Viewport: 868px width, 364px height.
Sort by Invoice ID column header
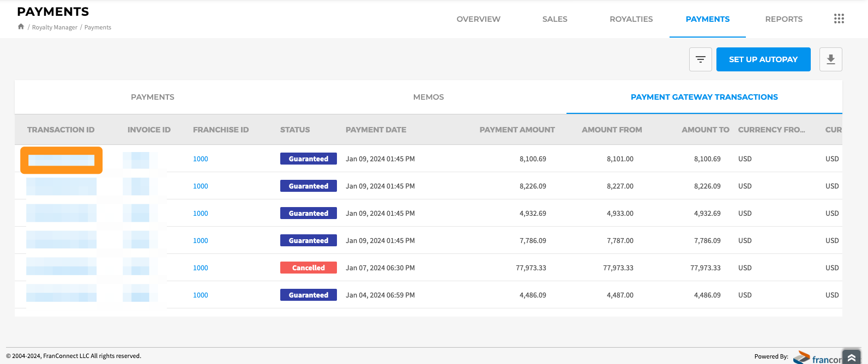tap(149, 130)
